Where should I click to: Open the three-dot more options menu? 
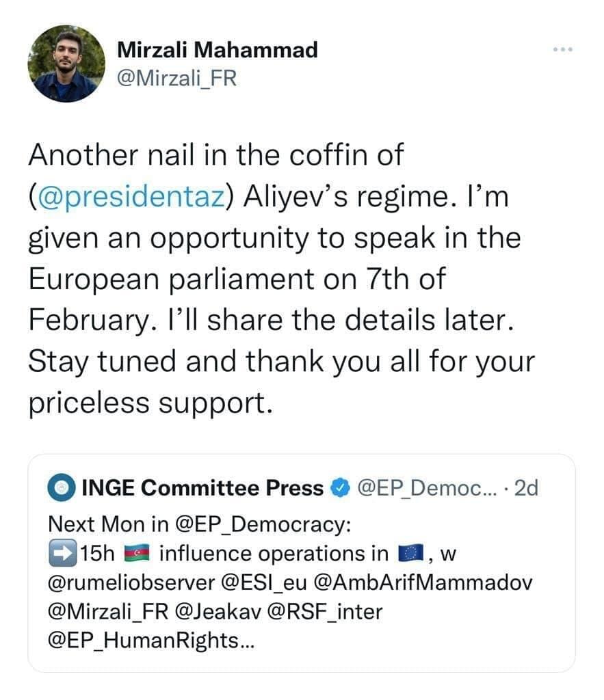[563, 49]
